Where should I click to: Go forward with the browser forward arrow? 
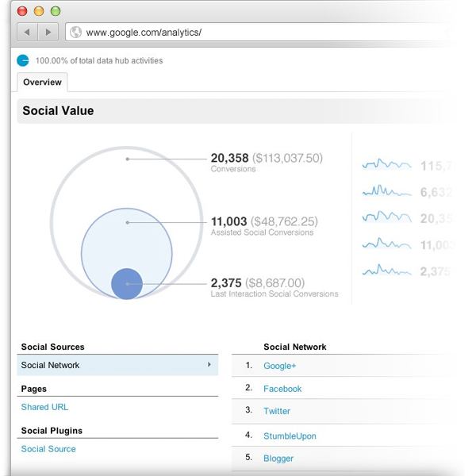[48, 32]
